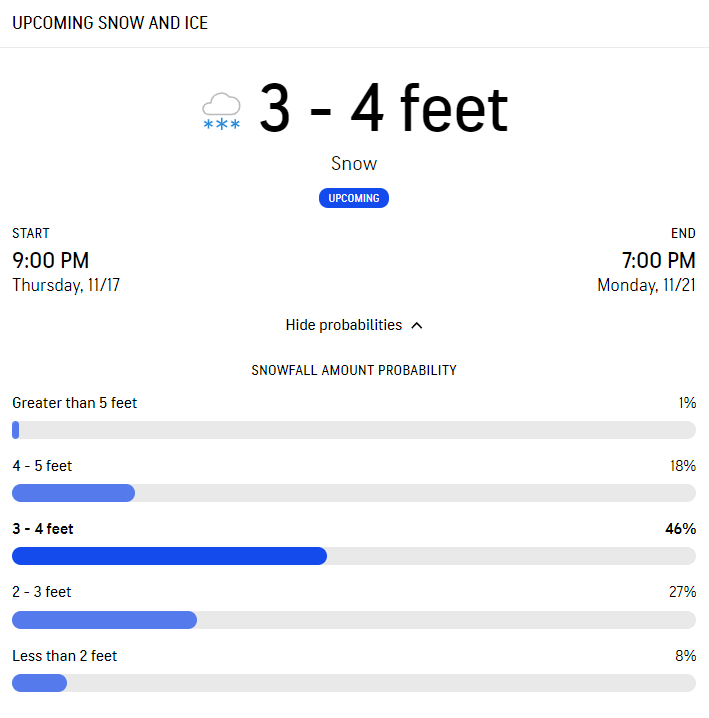The image size is (709, 718).
Task: Click the SNOWFALL AMOUNT PROBABILITY heading
Action: (x=354, y=370)
